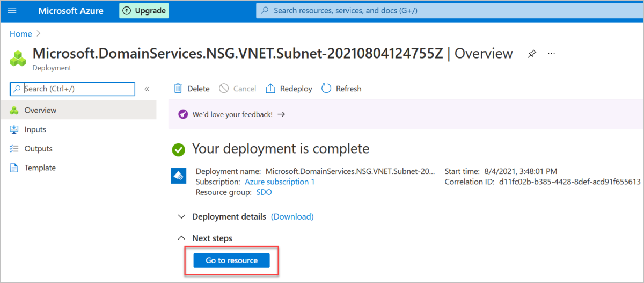Open the hamburger portal menu

pyautogui.click(x=12, y=11)
